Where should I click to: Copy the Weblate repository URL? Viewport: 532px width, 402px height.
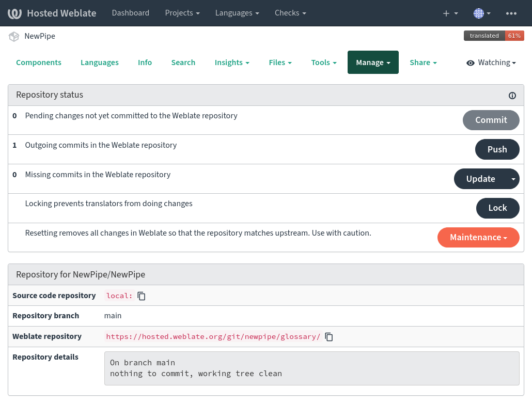(329, 337)
